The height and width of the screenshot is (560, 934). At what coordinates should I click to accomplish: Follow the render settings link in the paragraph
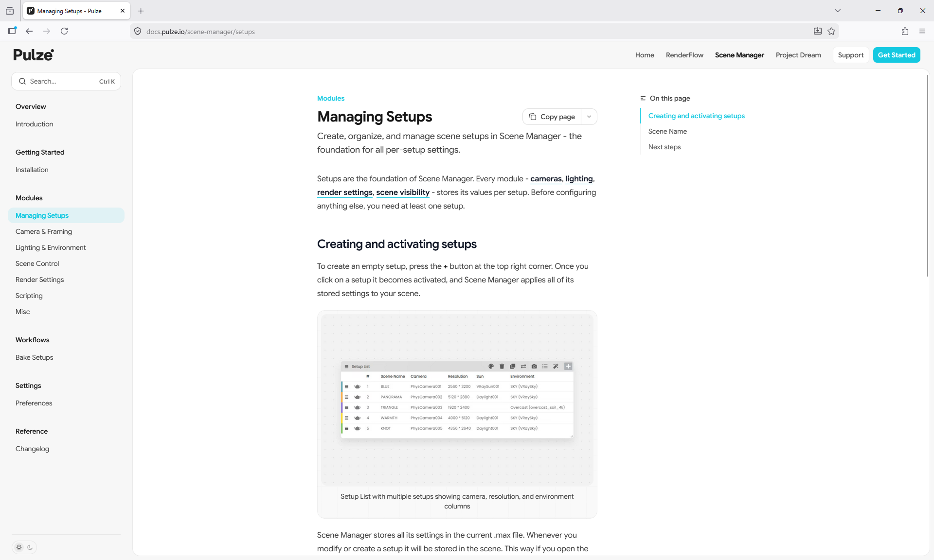[345, 192]
